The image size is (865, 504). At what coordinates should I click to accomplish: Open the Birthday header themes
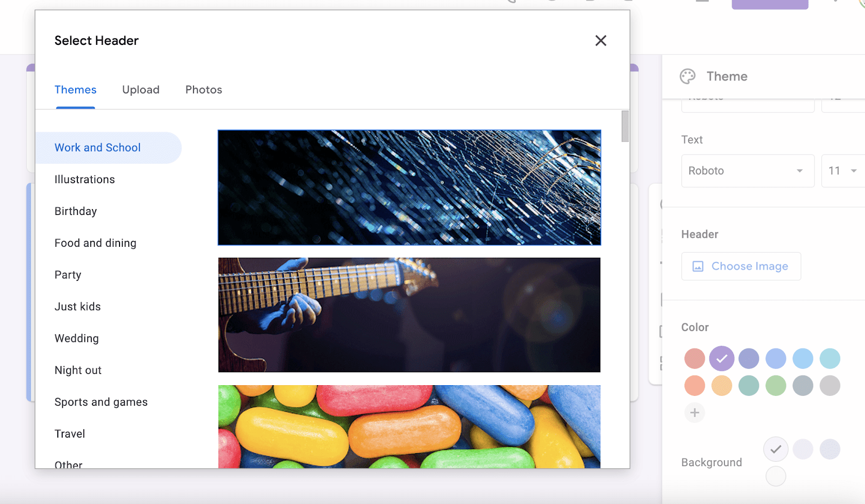(x=75, y=211)
